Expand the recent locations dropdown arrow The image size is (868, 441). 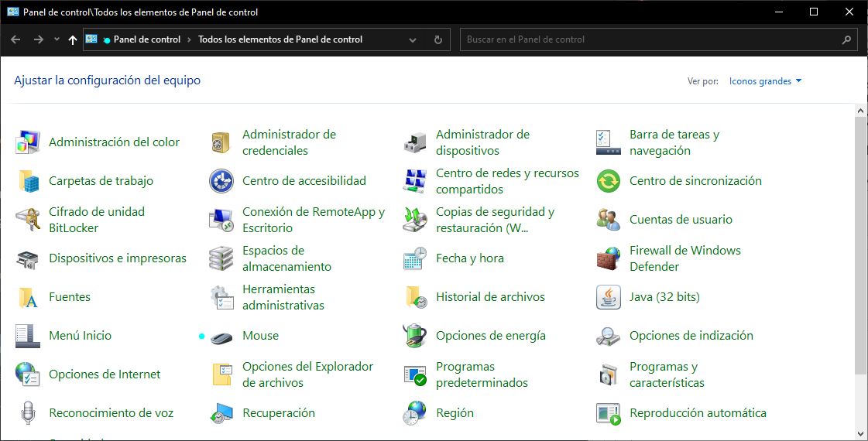point(57,39)
